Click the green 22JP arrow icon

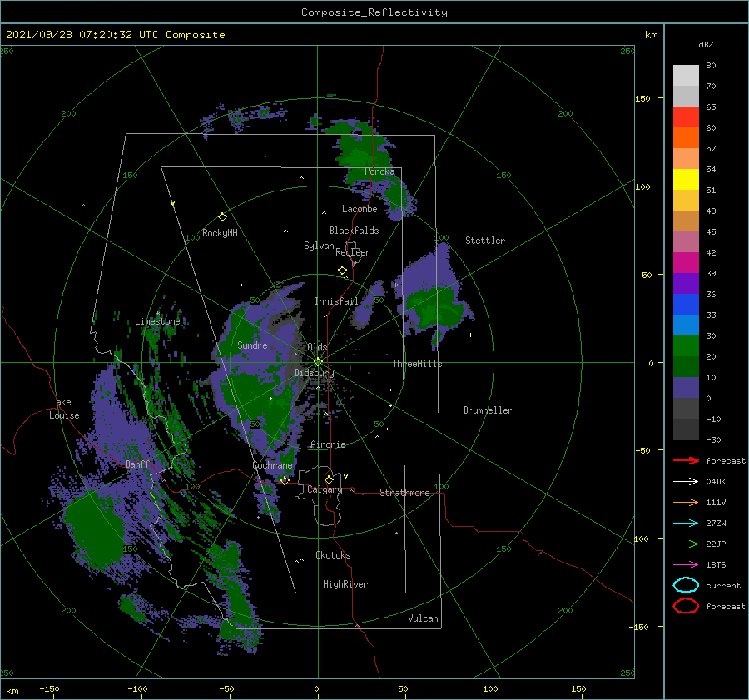tap(686, 544)
